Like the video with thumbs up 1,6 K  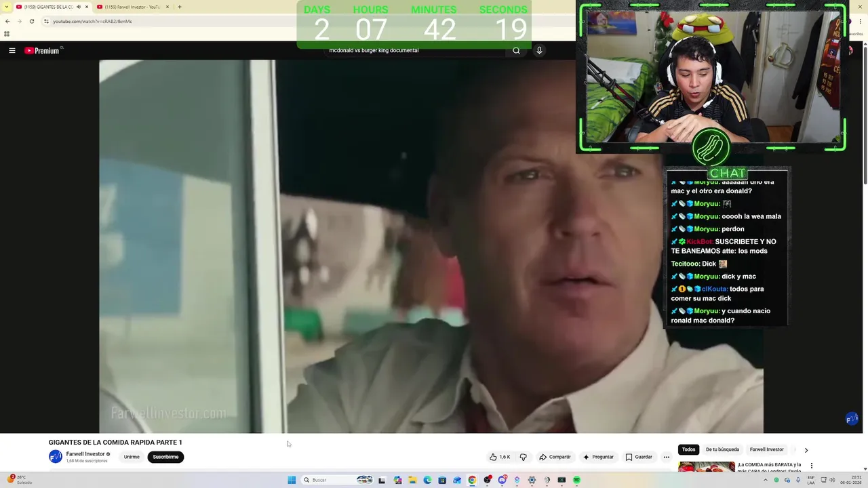(x=500, y=457)
